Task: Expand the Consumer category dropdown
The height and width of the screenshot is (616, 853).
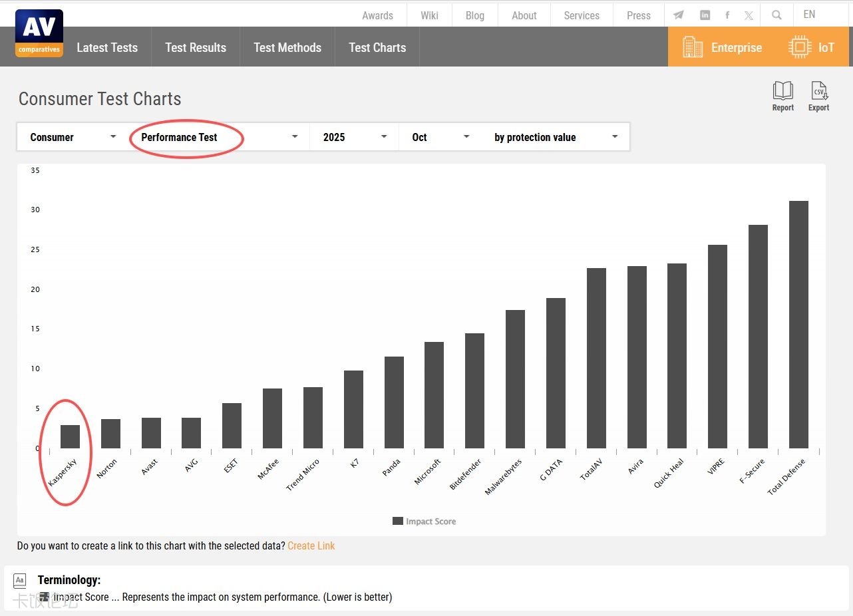Action: [x=73, y=137]
